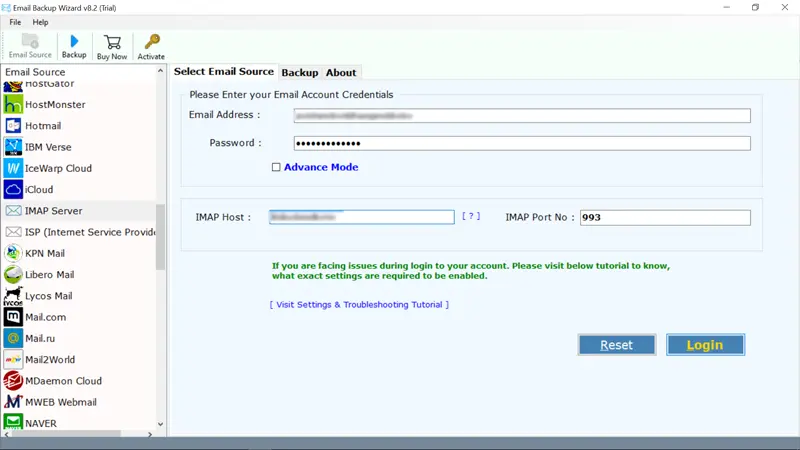The image size is (800, 450).
Task: Click the horizontal scrollbar right arrow
Action: [150, 435]
